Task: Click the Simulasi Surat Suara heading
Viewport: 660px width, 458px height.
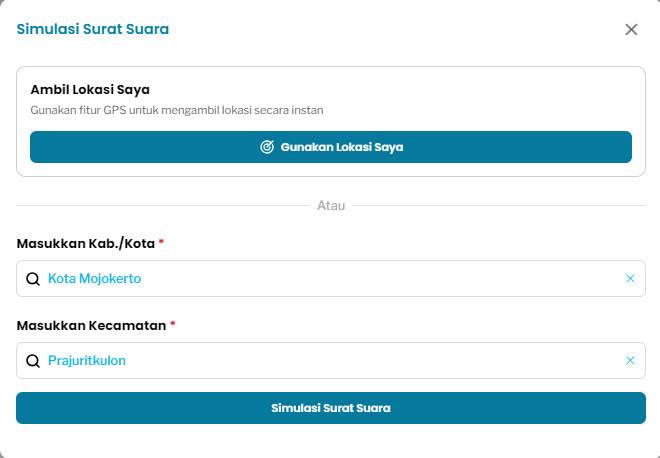Action: click(x=93, y=29)
